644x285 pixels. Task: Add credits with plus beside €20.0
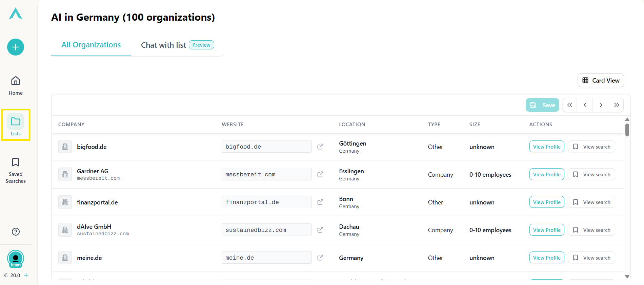click(26, 275)
